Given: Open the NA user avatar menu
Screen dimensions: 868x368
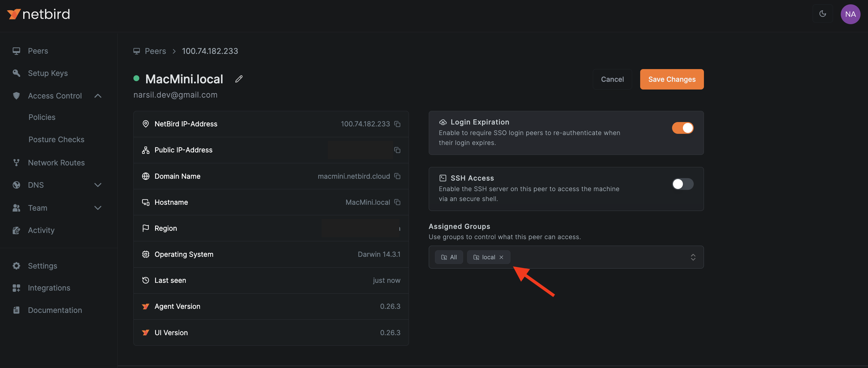Looking at the screenshot, I should pos(850,14).
